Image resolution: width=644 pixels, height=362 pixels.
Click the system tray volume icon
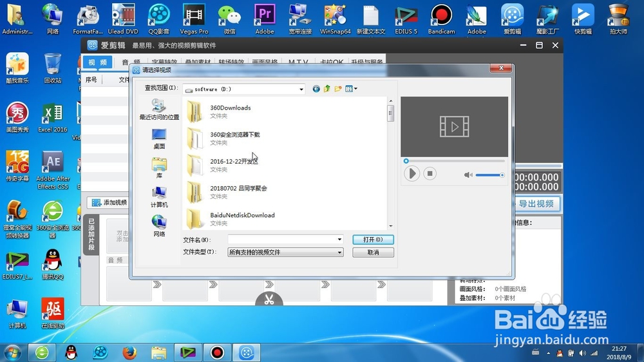point(582,353)
